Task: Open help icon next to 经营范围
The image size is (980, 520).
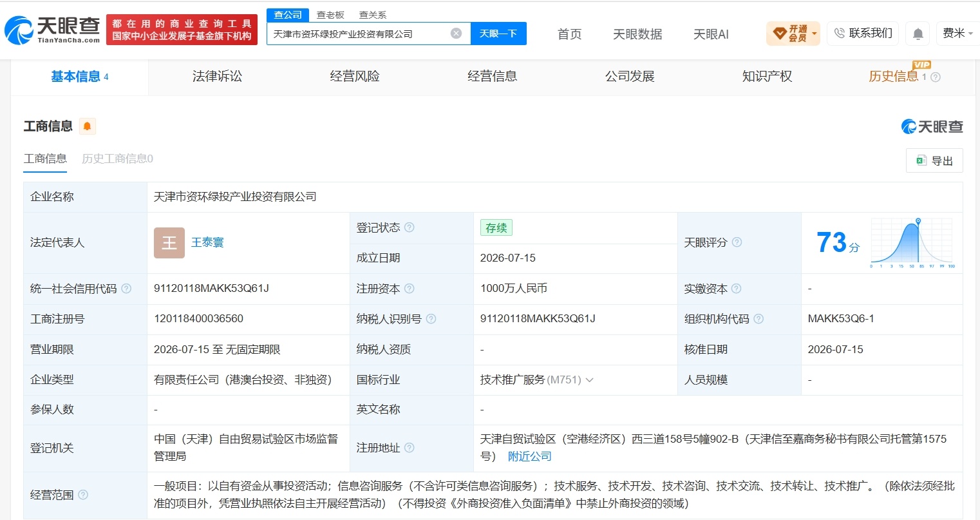Action: 82,495
